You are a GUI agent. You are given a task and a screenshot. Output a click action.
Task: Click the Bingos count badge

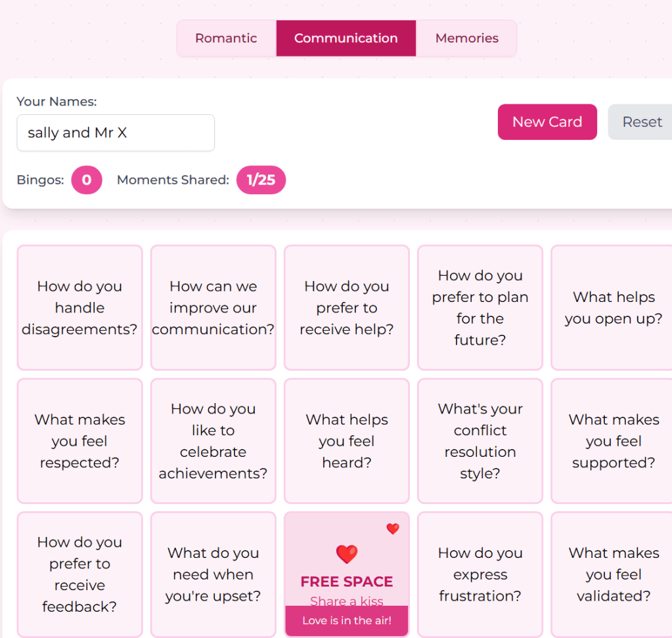coord(87,180)
